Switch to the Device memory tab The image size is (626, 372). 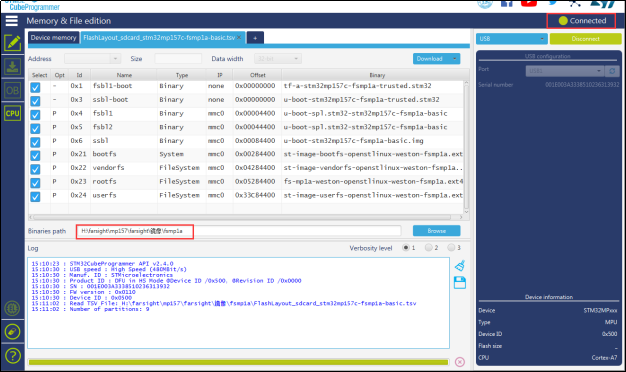pos(53,38)
